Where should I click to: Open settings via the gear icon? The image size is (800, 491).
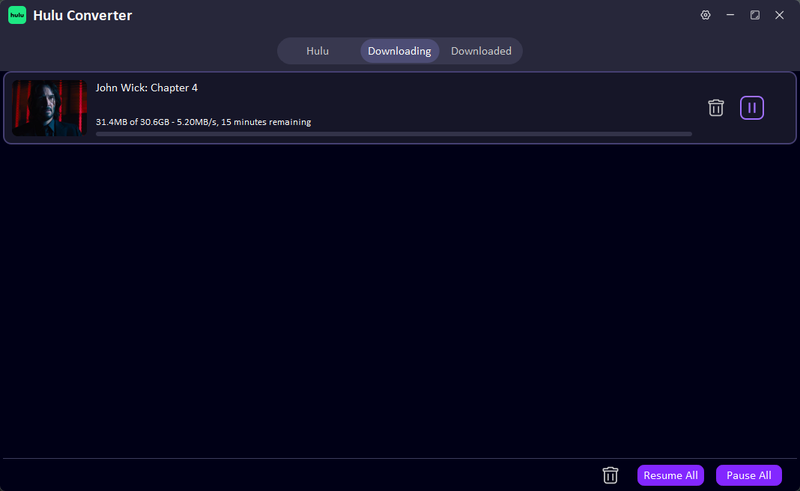pos(705,15)
